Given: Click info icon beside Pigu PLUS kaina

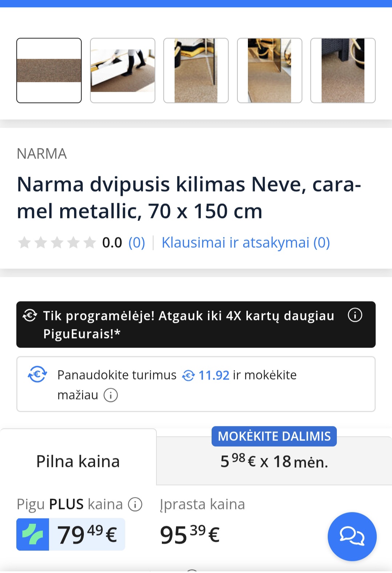Looking at the screenshot, I should pos(135,504).
